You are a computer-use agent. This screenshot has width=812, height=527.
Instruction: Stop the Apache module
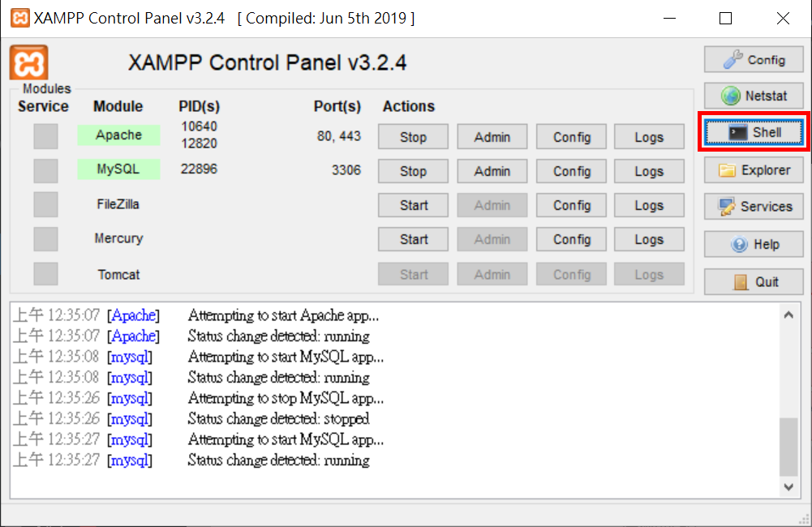pos(413,137)
